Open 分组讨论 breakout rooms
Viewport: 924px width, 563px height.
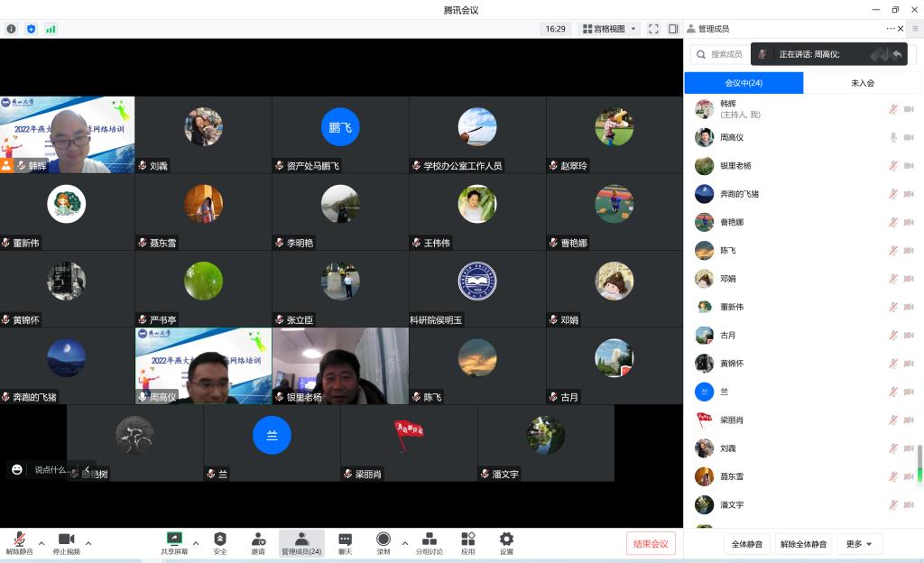click(x=429, y=541)
